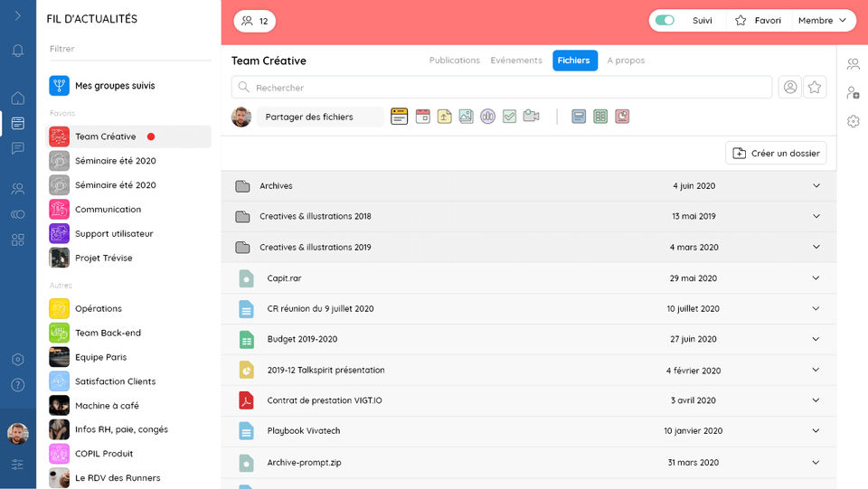Screen dimensions: 868x489
Task: Click the home icon in sidebar
Action: coord(18,99)
